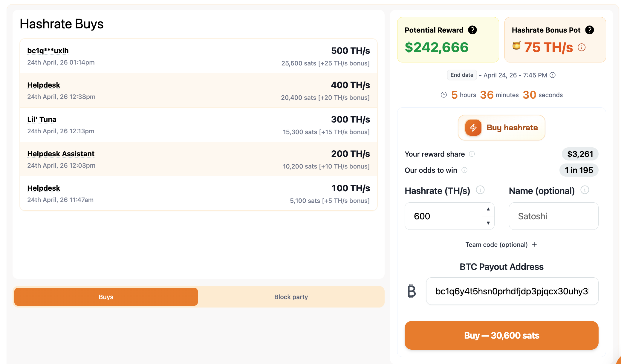This screenshot has width=621, height=364.
Task: Click the Hashrate (TH/s) info icon
Action: (x=480, y=190)
